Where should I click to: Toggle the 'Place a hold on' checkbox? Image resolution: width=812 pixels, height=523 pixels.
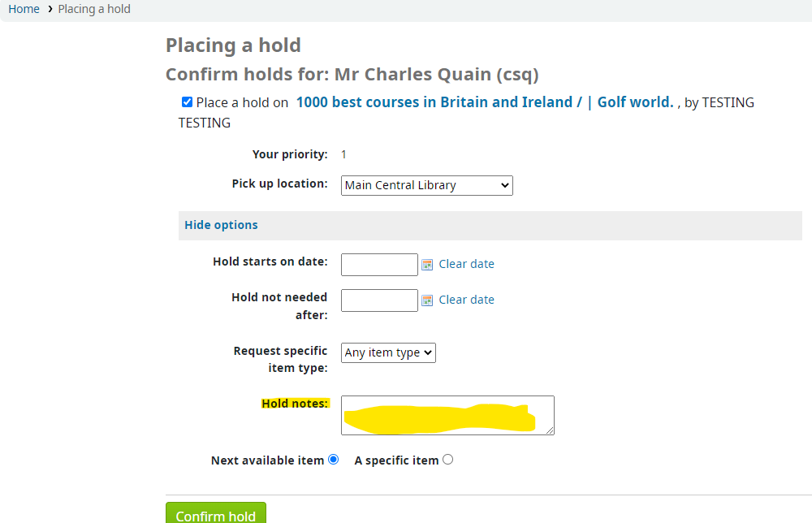coord(188,102)
